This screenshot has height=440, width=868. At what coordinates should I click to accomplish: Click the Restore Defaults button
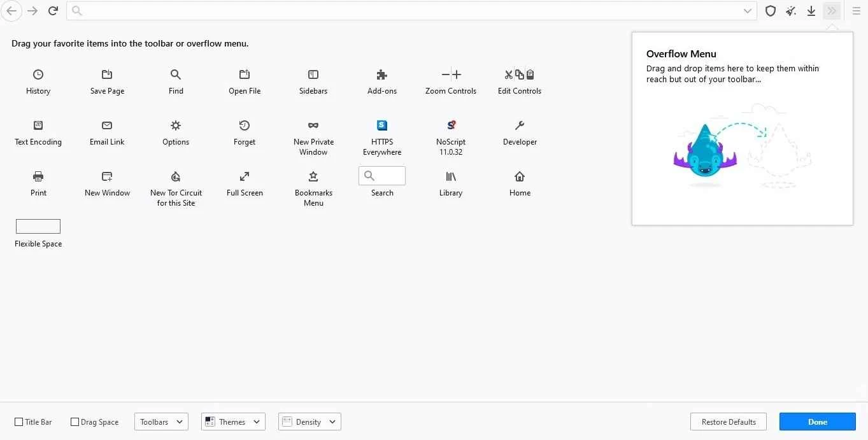click(x=729, y=422)
